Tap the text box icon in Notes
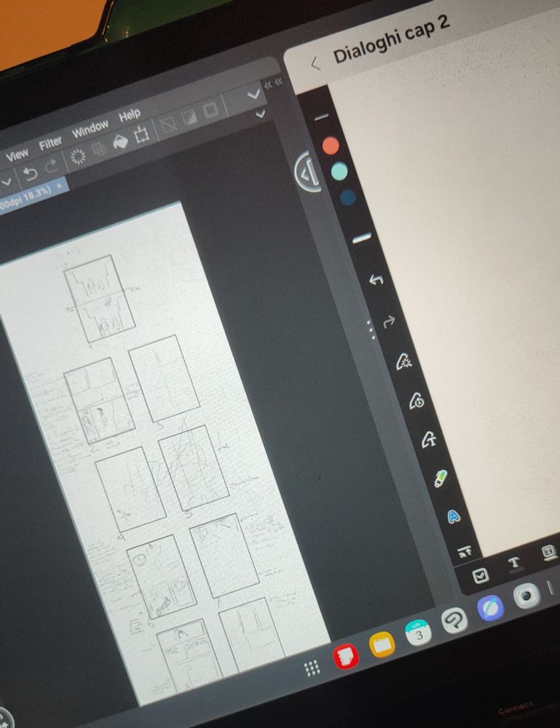Viewport: 560px width, 728px height. (x=549, y=552)
